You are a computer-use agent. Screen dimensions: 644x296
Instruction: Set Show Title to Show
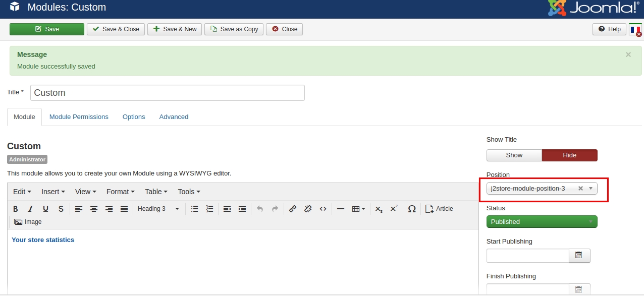tap(514, 155)
